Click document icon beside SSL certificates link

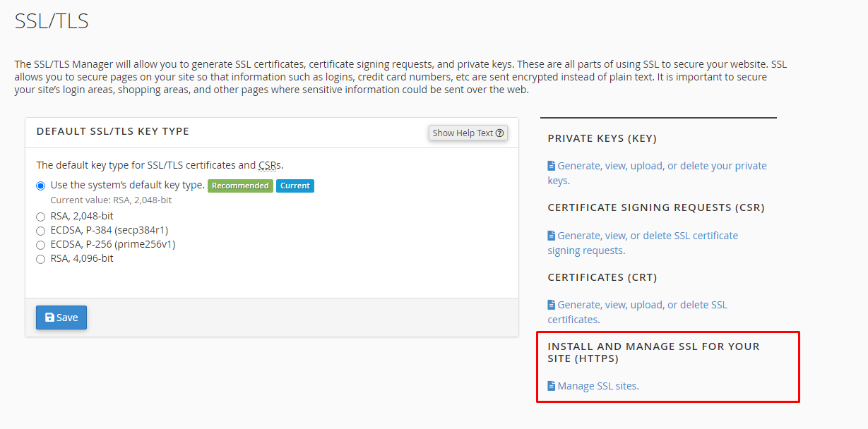[552, 305]
